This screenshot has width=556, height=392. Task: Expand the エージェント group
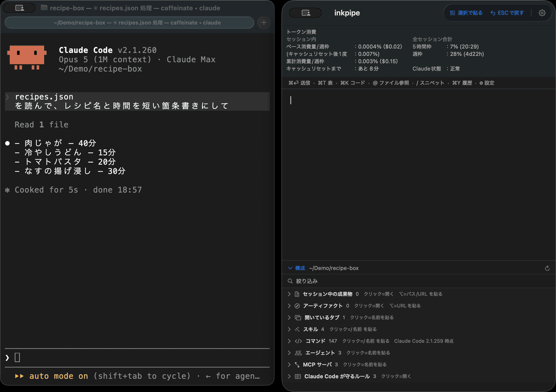click(x=289, y=353)
